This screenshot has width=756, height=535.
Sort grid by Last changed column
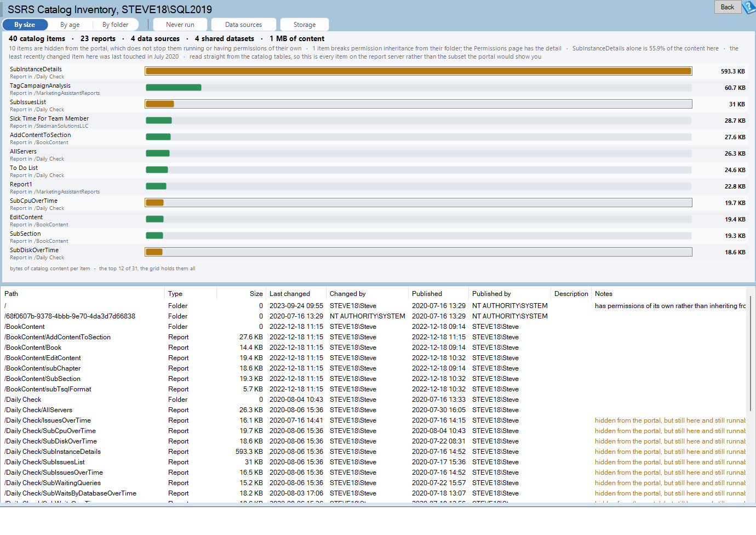(296, 294)
